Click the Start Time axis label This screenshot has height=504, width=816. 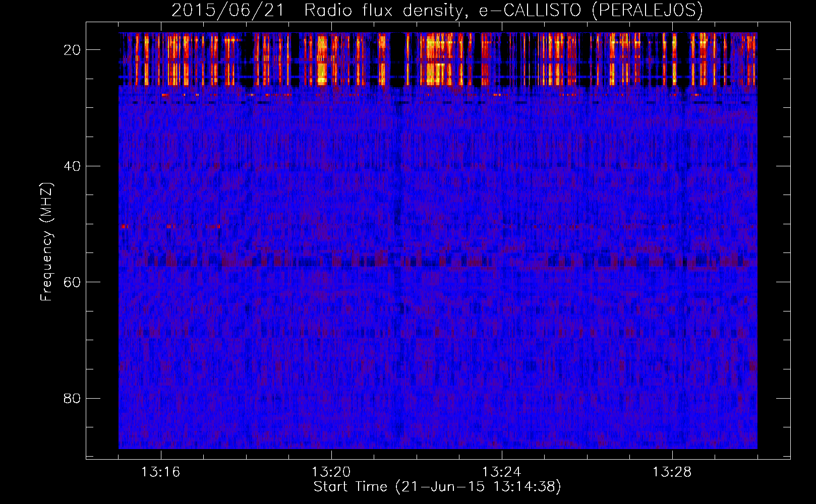coord(437,487)
